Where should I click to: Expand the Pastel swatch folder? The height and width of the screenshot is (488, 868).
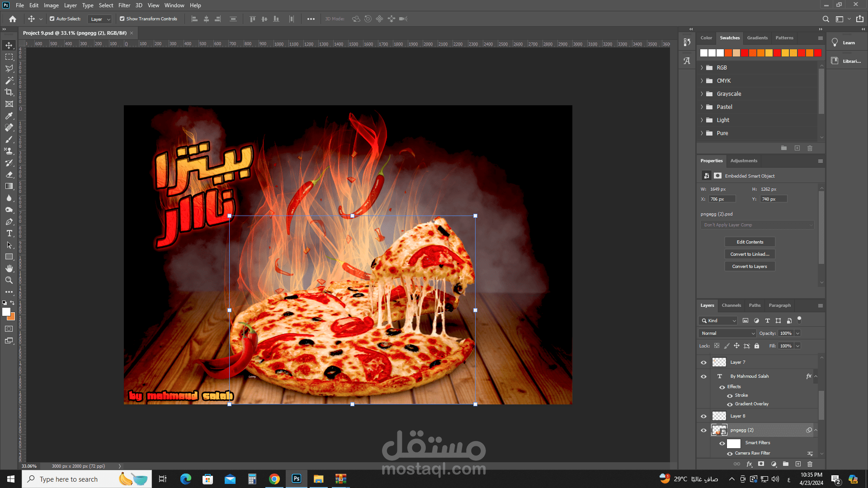702,107
